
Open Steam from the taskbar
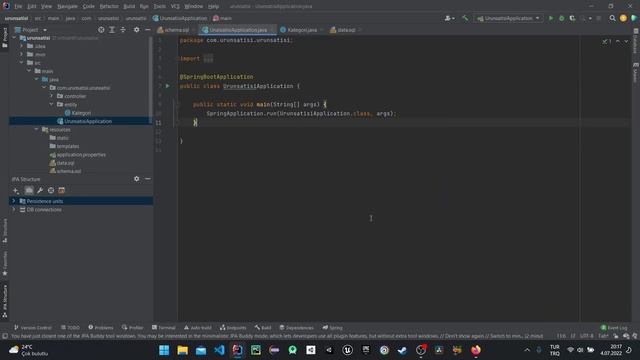(x=402, y=350)
